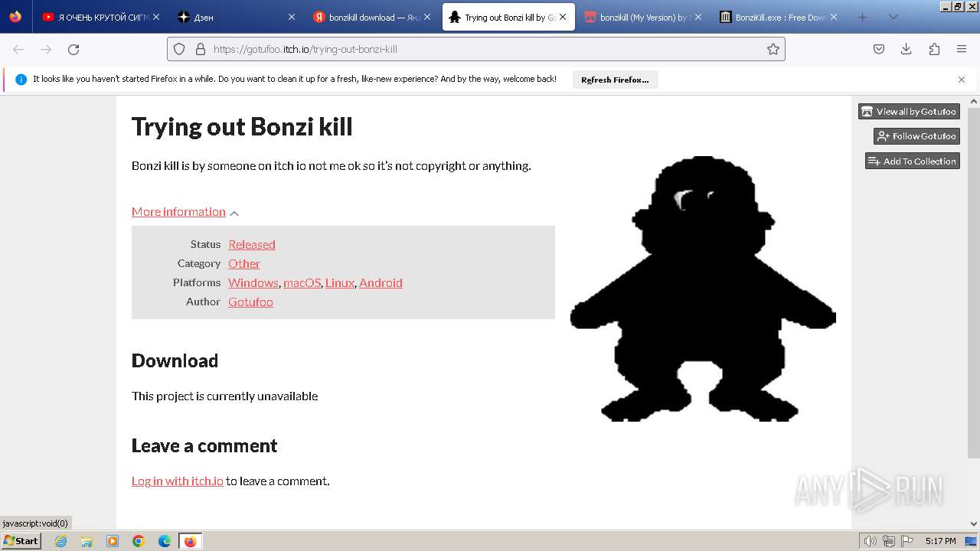980x551 pixels.
Task: Click the shield tracking protection icon
Action: tap(179, 49)
